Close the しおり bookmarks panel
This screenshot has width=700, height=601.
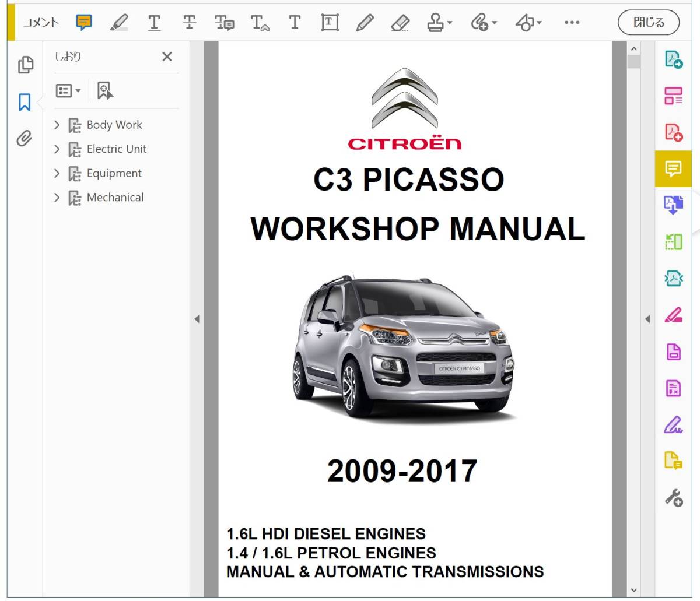click(167, 57)
